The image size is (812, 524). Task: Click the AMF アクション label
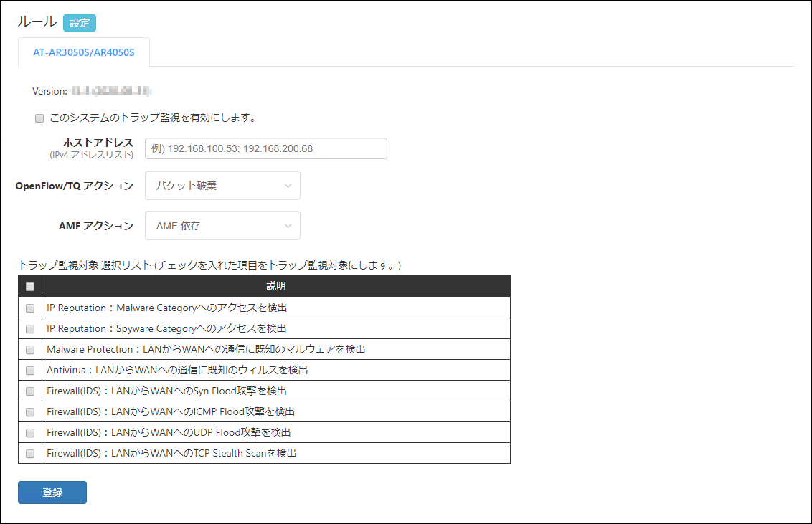pos(96,226)
